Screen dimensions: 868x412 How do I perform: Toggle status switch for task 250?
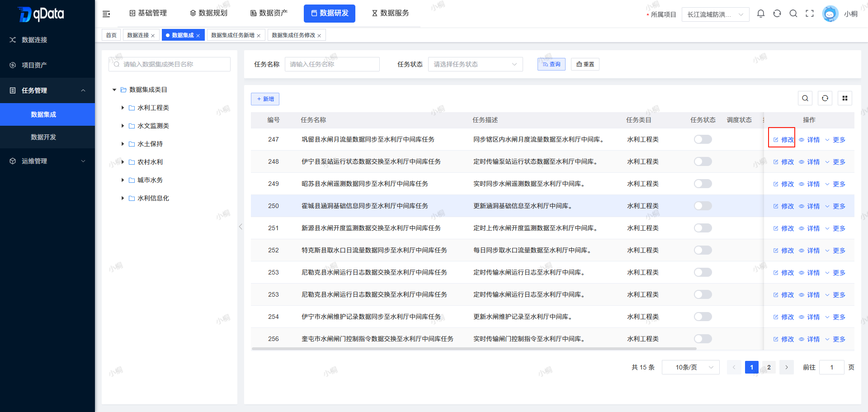[x=703, y=206]
